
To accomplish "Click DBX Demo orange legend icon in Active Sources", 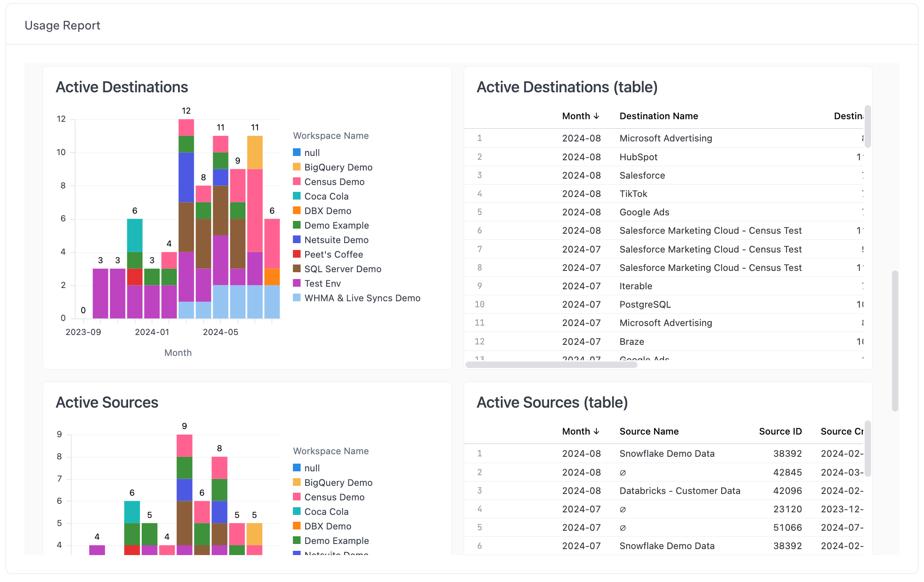I will (297, 526).
